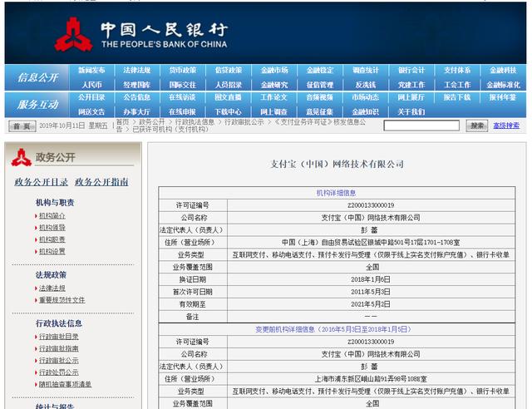Open 信贷政策 navigation item
532x409 pixels.
coord(229,71)
